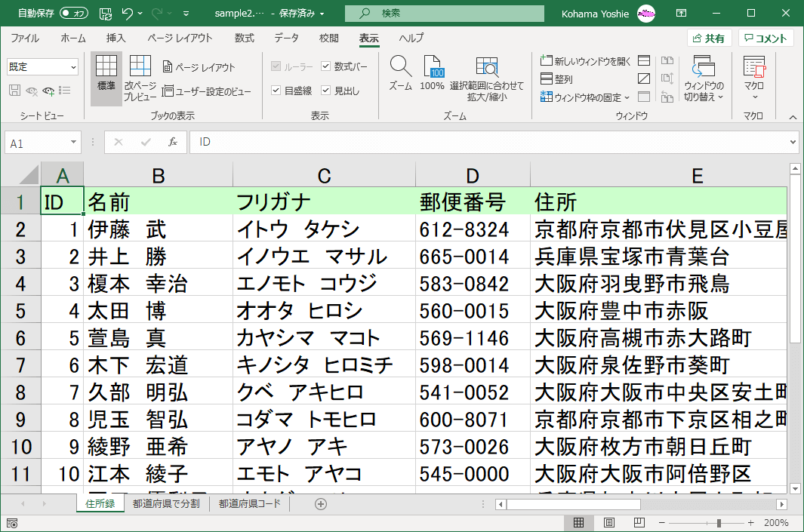Open Custom Views (ユーザー設定のビュー)

point(207,91)
